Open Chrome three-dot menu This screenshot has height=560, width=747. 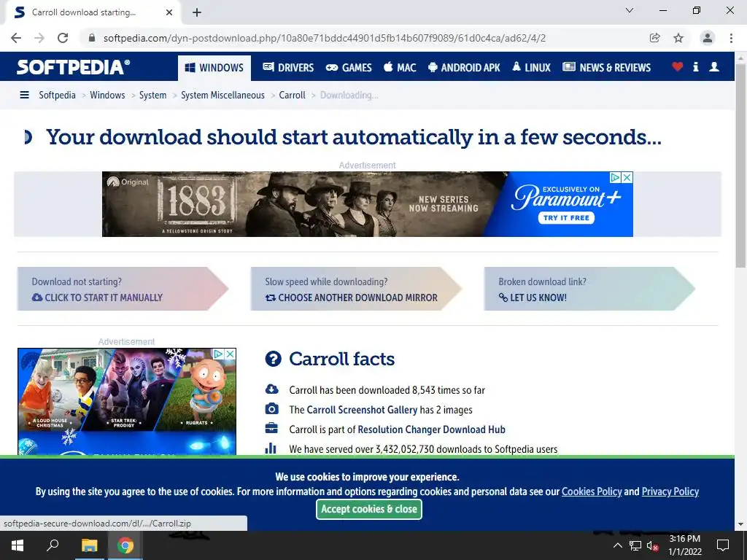731,38
